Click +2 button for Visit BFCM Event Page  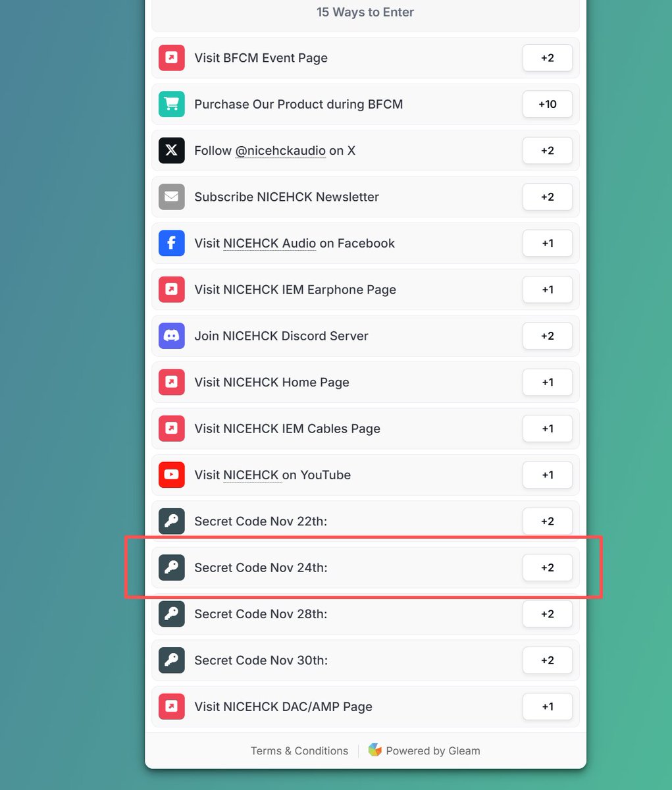pyautogui.click(x=548, y=58)
